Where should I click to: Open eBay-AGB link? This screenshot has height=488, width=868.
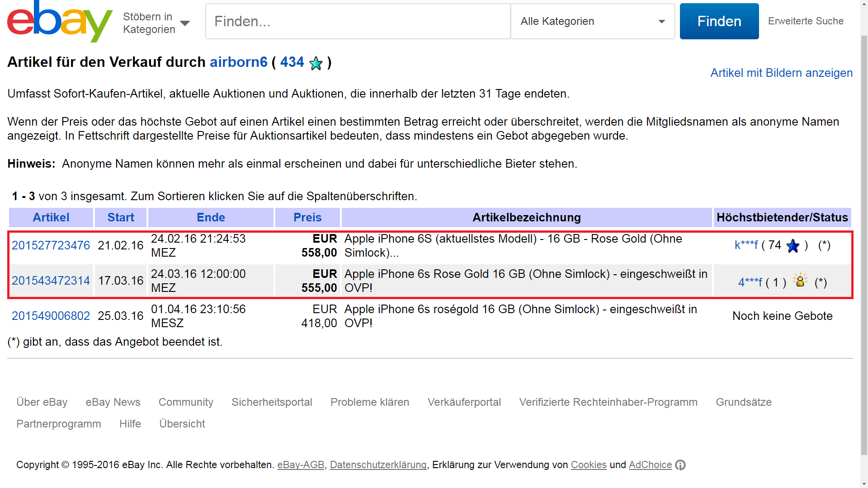point(301,465)
